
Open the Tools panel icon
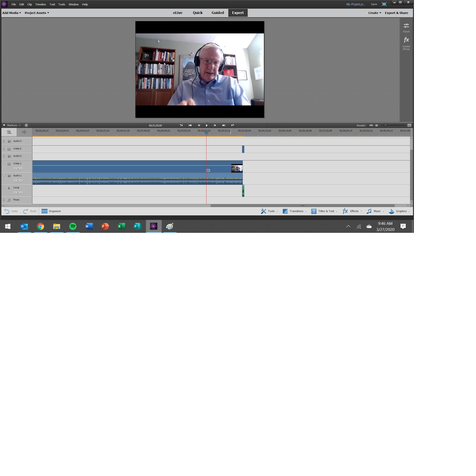[x=263, y=211]
